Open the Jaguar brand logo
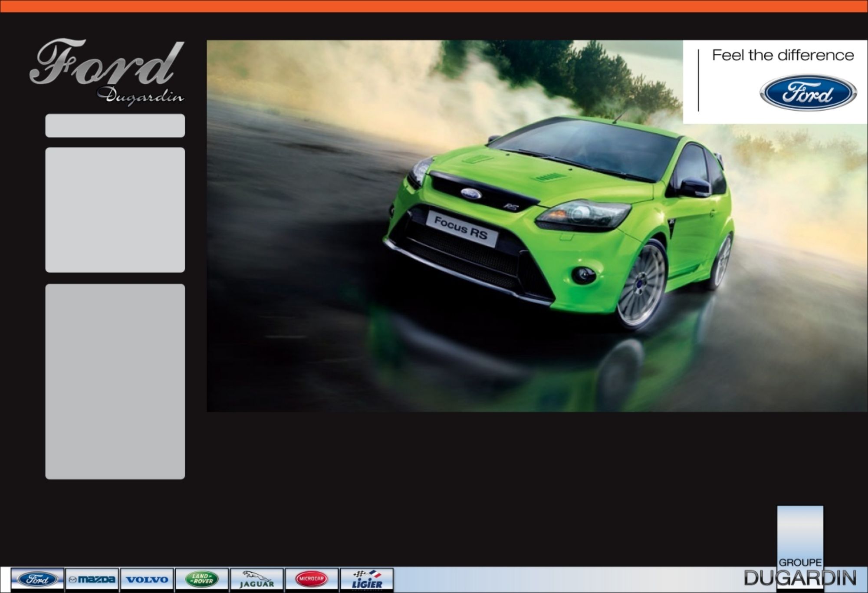This screenshot has width=868, height=593. click(x=256, y=580)
